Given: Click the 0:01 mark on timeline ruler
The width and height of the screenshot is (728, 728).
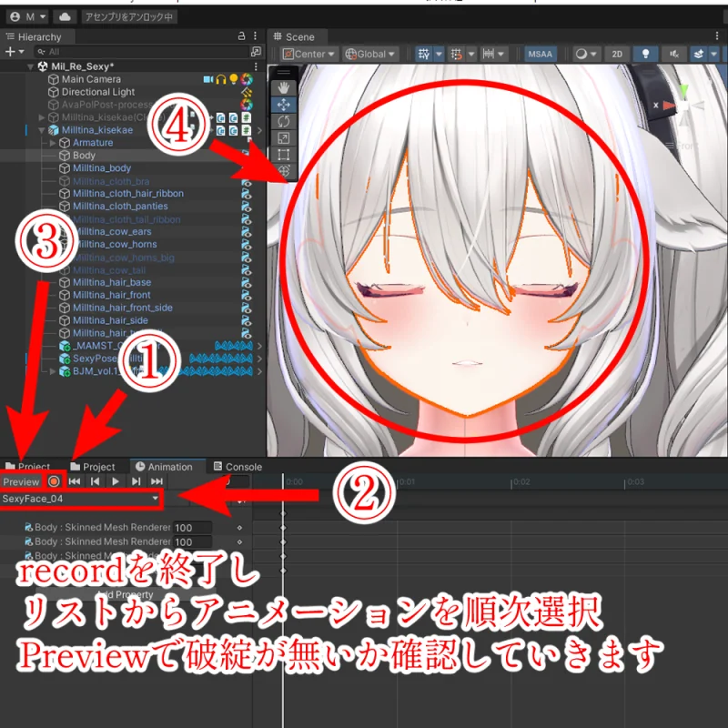Looking at the screenshot, I should pos(406,481).
